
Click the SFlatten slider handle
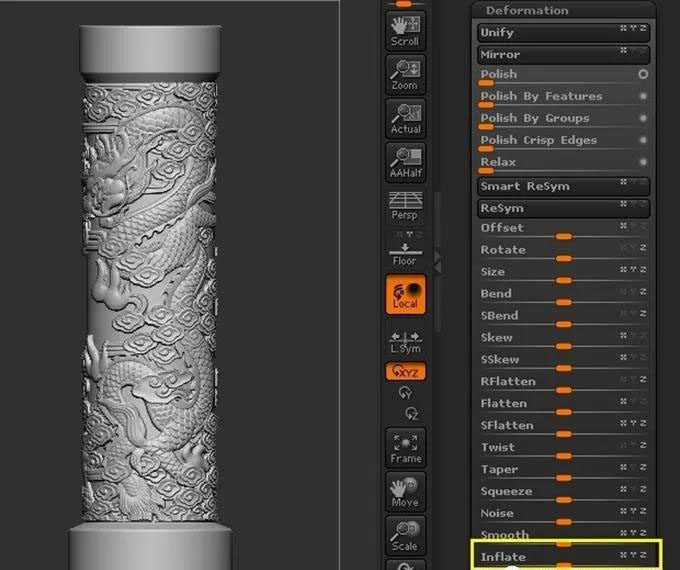(564, 434)
